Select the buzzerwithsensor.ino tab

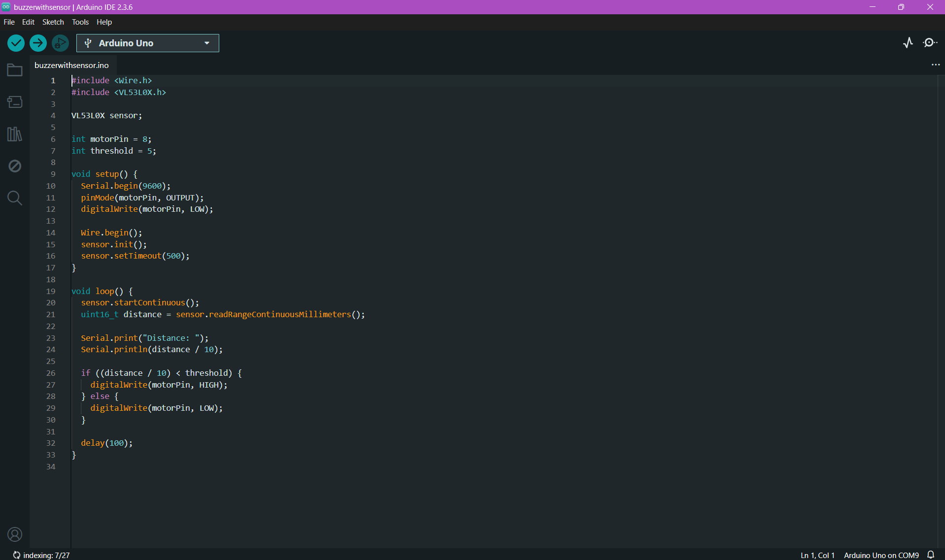(x=71, y=65)
